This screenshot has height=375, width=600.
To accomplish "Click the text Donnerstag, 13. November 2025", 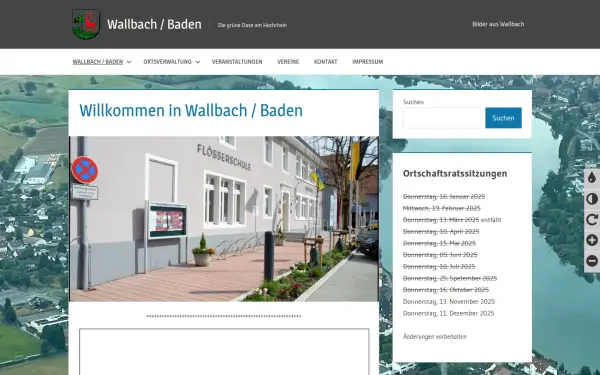I will click(449, 302).
